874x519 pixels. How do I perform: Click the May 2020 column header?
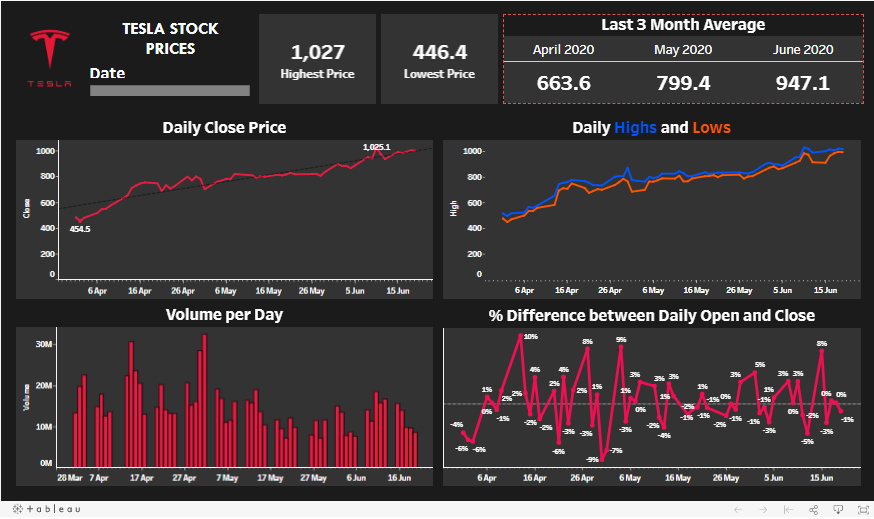coord(683,50)
